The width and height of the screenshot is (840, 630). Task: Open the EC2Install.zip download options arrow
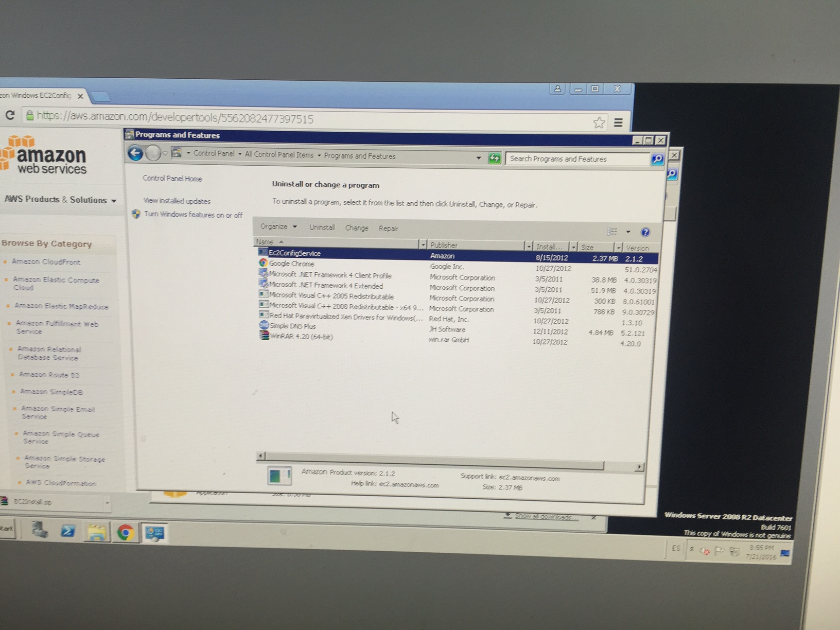[107, 502]
